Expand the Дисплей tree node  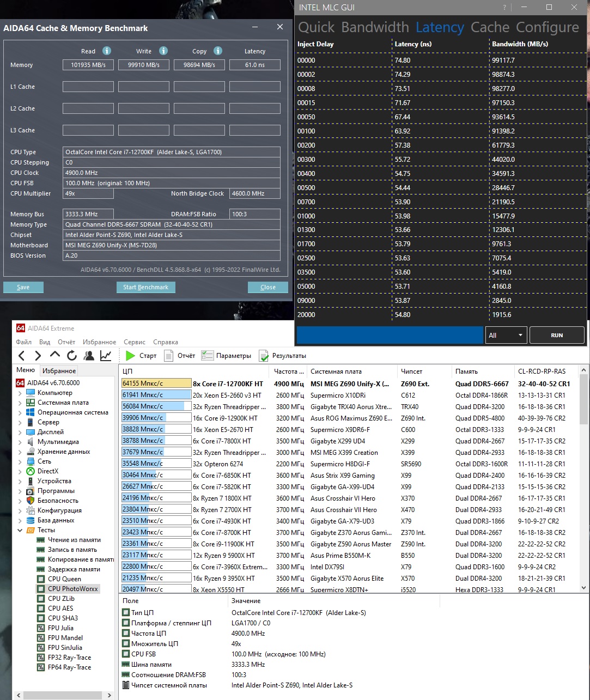tap(20, 432)
